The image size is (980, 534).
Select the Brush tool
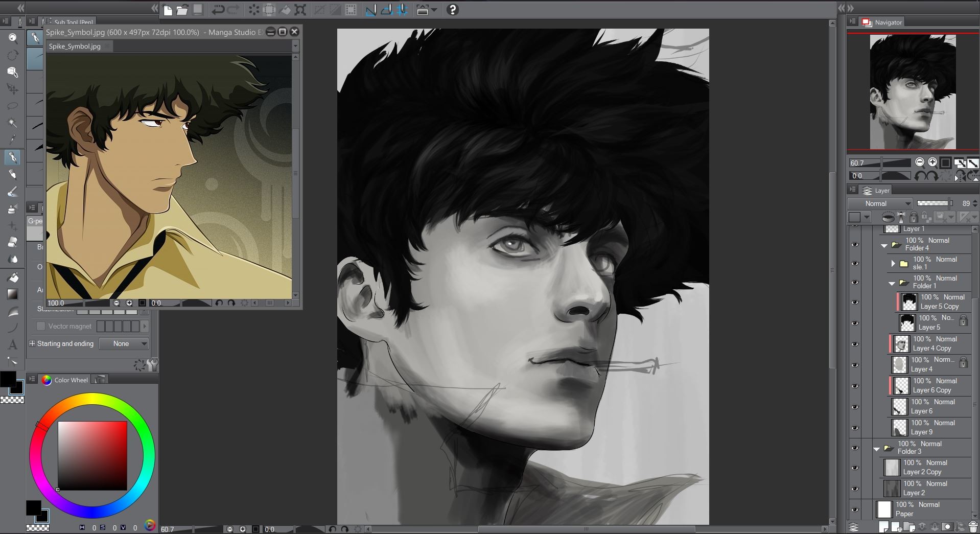[x=13, y=192]
